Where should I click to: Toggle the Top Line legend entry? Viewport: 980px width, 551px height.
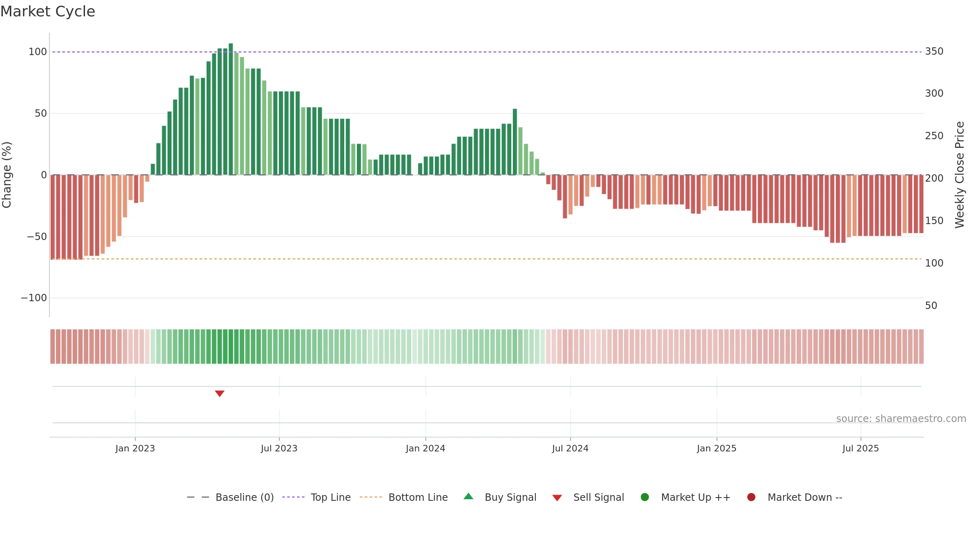coord(316,497)
